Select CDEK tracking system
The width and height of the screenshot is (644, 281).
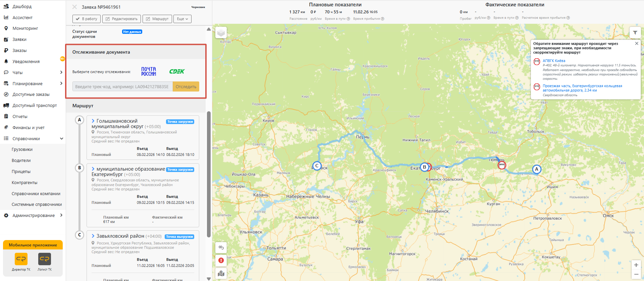[177, 71]
